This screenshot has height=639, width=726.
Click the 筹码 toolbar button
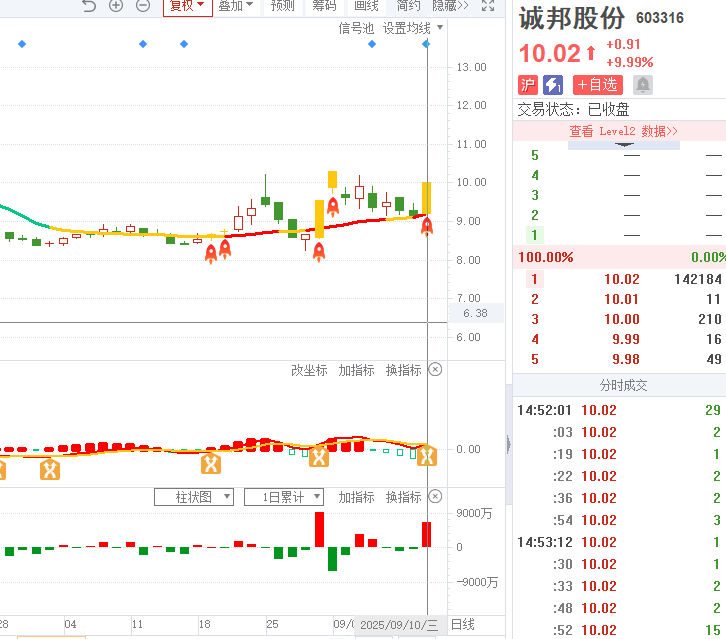point(324,6)
